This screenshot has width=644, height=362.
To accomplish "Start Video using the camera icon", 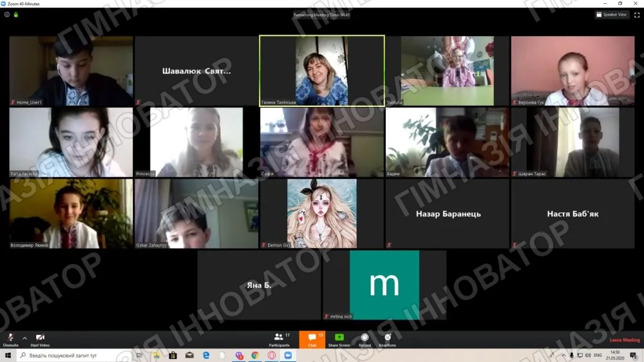I will click(x=40, y=340).
